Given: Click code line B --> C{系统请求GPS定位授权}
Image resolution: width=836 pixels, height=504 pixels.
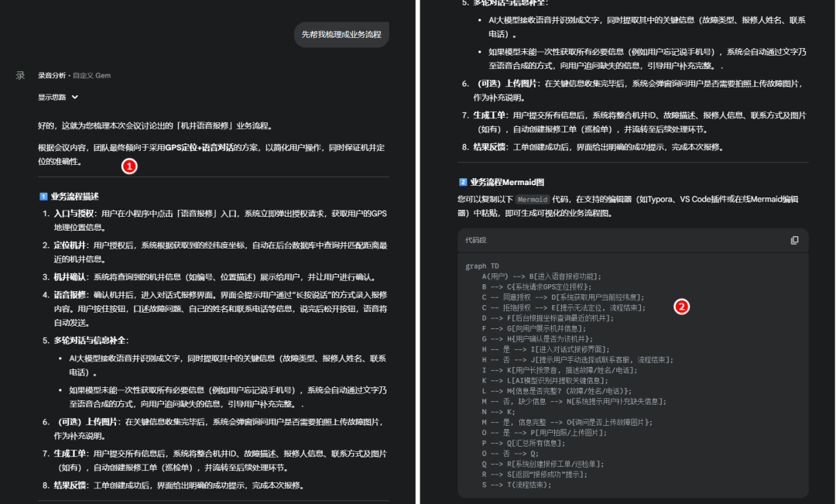Looking at the screenshot, I should click(x=537, y=287).
